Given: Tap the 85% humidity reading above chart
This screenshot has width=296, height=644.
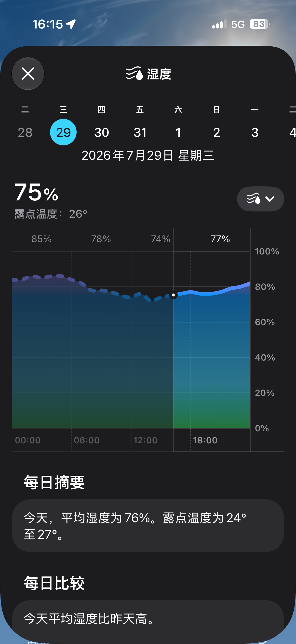Looking at the screenshot, I should tap(41, 239).
